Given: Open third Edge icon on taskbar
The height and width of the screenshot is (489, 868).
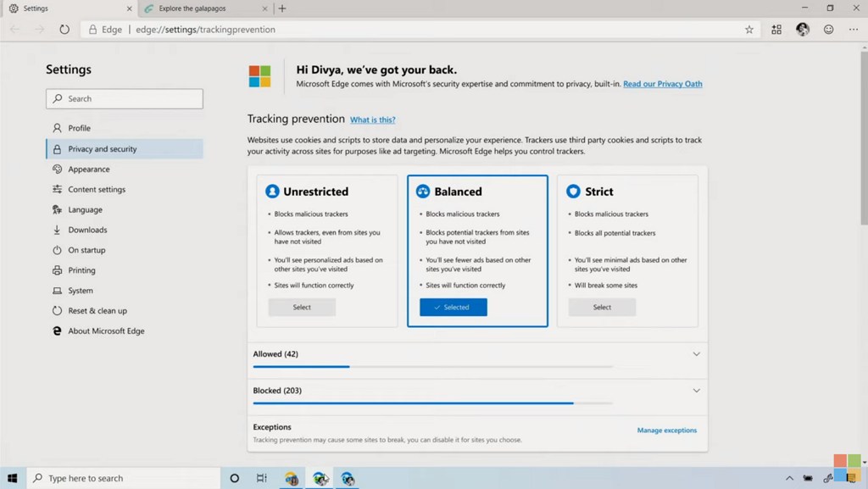Looking at the screenshot, I should point(347,478).
